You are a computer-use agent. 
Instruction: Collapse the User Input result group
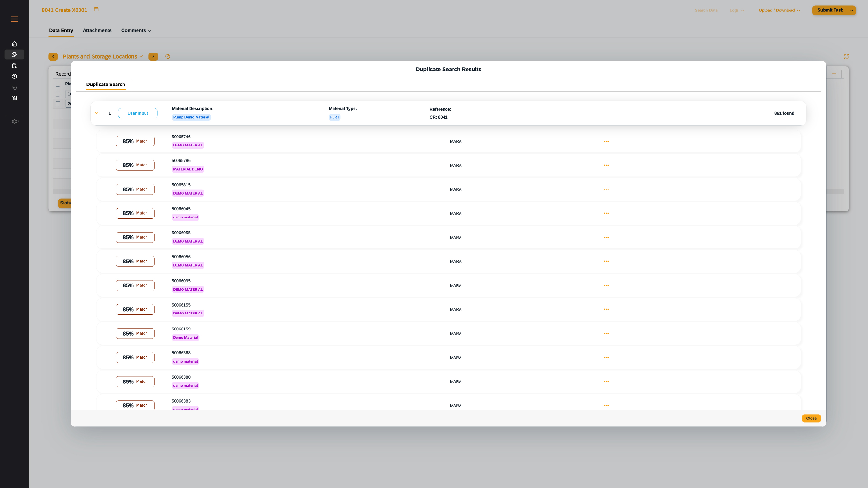point(97,113)
